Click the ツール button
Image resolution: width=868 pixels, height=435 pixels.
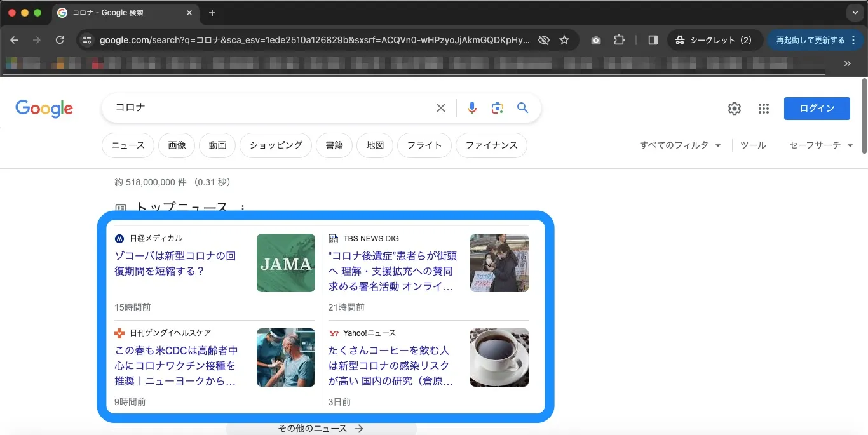[x=753, y=145]
